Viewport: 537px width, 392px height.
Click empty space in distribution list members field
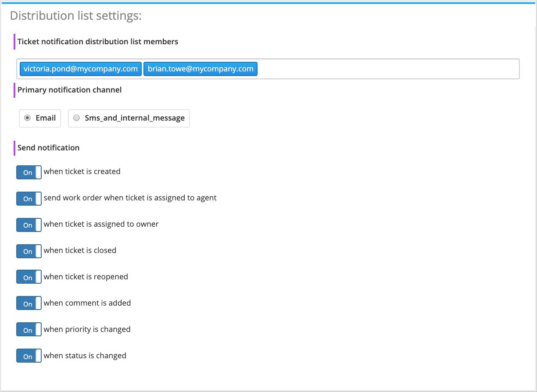(x=386, y=69)
